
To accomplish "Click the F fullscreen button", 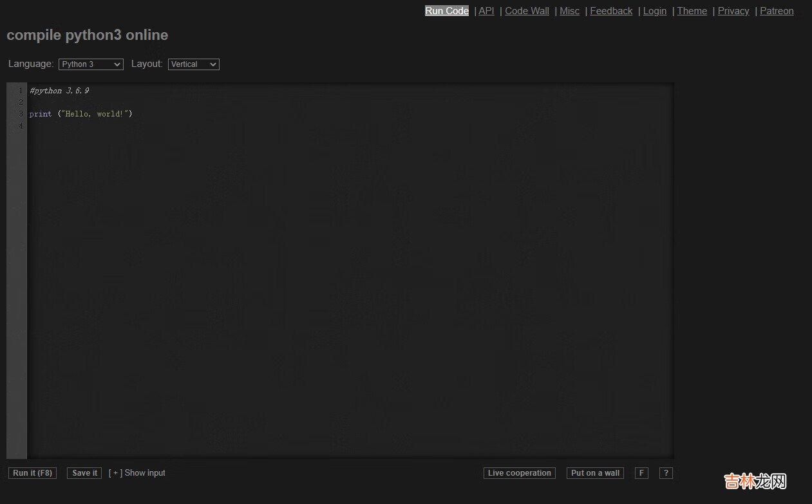I will click(641, 473).
